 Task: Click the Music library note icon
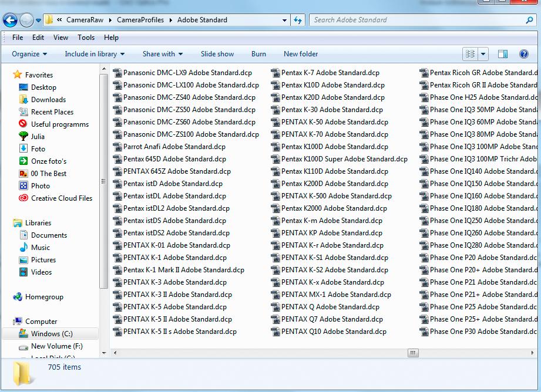click(x=23, y=247)
